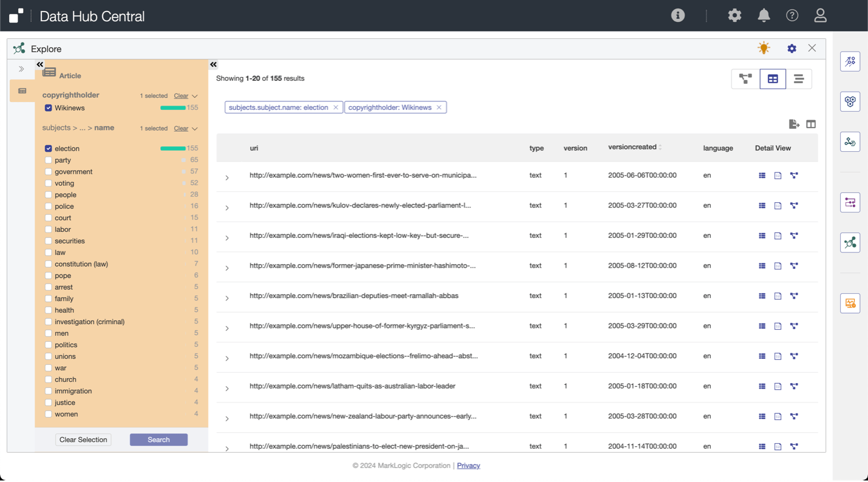The height and width of the screenshot is (482, 868).
Task: Open instance view for first result row
Action: (762, 175)
